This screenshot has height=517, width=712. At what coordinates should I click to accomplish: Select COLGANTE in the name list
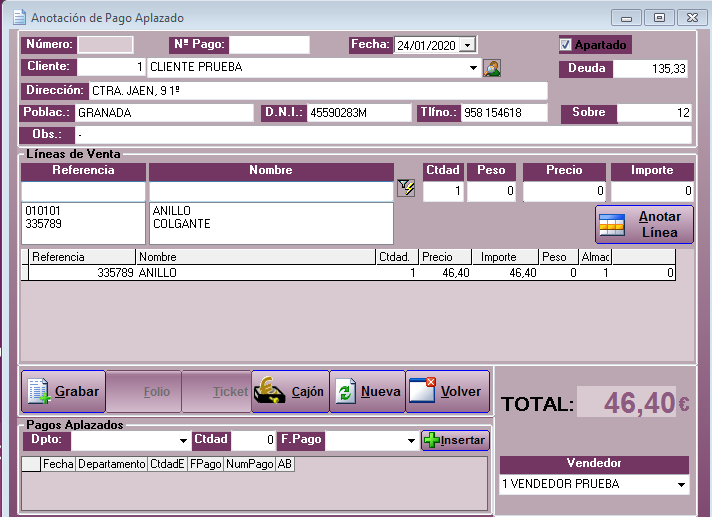pyautogui.click(x=182, y=224)
